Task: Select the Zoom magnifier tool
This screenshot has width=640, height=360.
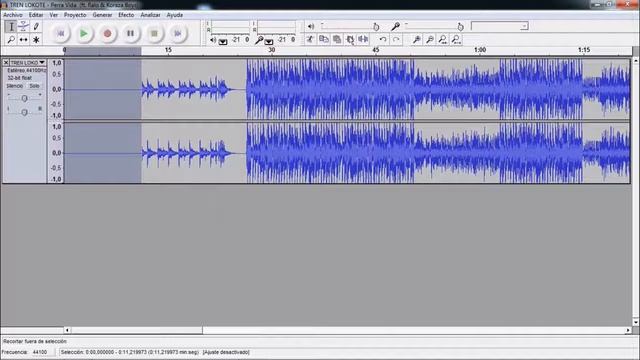Action: coord(11,40)
